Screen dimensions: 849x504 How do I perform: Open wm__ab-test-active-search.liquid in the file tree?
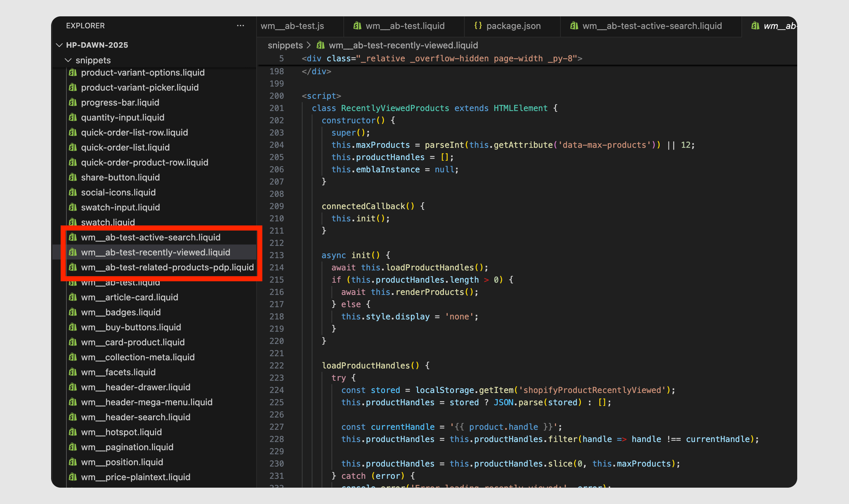click(151, 237)
